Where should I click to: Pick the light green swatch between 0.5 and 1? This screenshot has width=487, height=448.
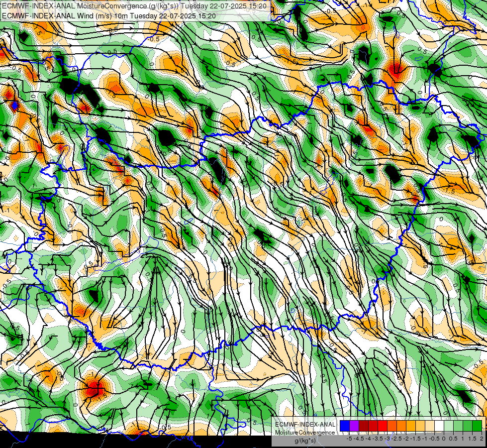458,426
